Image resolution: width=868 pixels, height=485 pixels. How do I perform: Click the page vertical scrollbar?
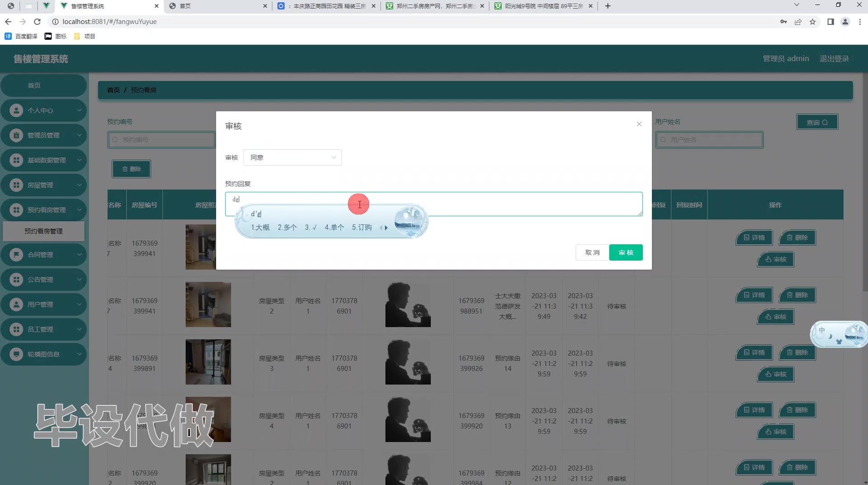pyautogui.click(x=865, y=181)
